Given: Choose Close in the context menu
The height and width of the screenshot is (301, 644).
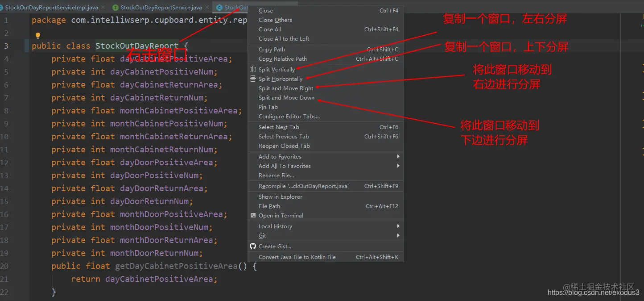Looking at the screenshot, I should 326,10.
